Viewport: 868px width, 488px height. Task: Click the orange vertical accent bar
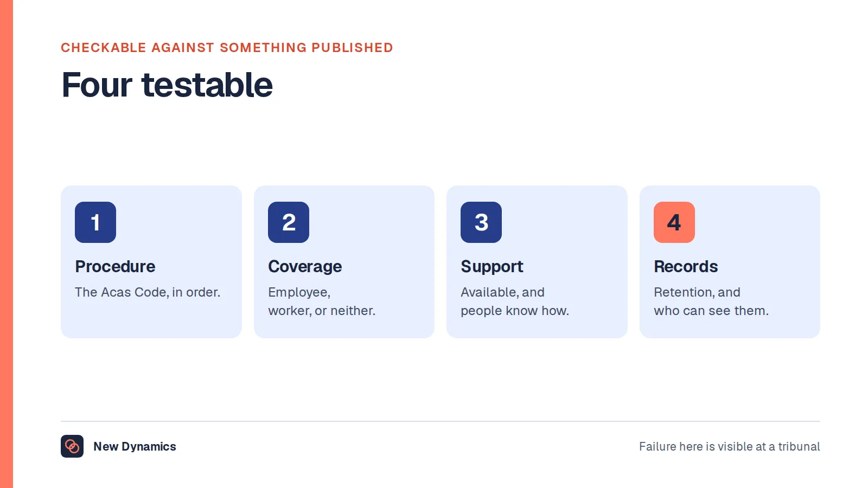click(x=7, y=244)
